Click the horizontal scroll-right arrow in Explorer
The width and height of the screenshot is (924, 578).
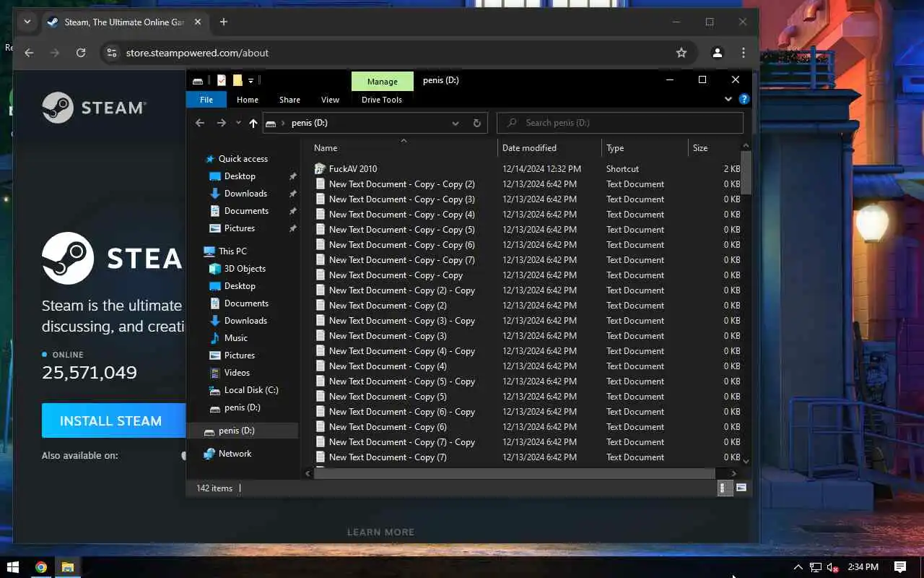pos(734,473)
